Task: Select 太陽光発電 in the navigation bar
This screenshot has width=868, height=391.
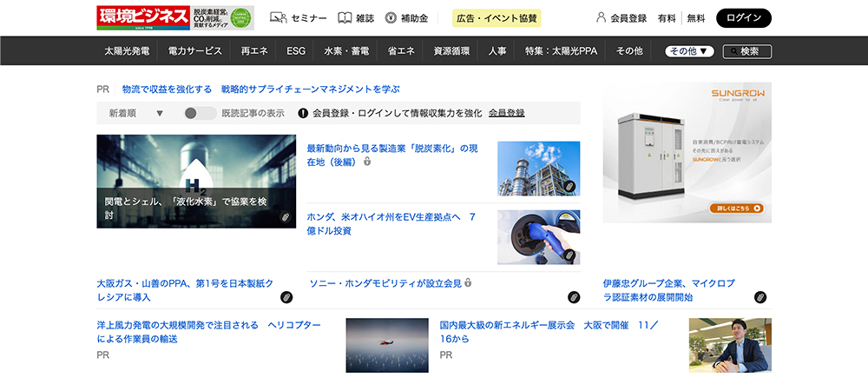Action: click(x=127, y=51)
